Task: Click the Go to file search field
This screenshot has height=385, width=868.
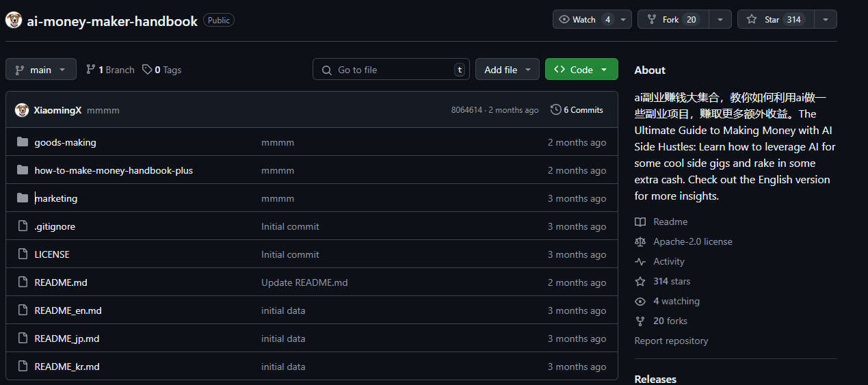Action: (x=391, y=70)
